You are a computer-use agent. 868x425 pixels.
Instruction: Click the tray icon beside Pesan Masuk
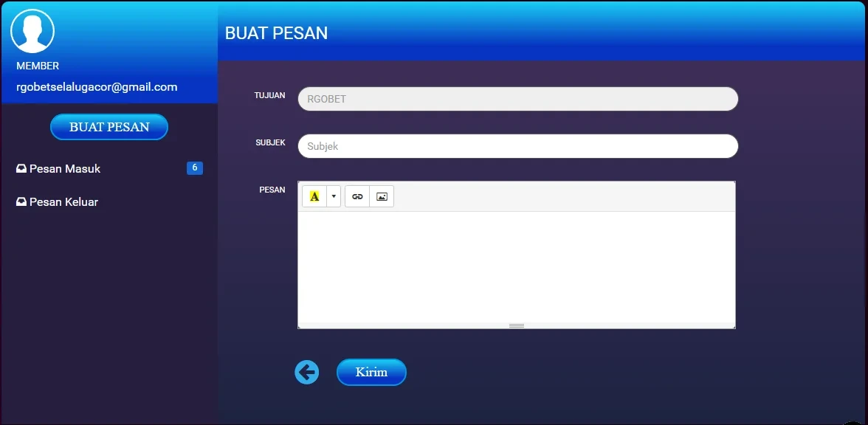pyautogui.click(x=21, y=169)
